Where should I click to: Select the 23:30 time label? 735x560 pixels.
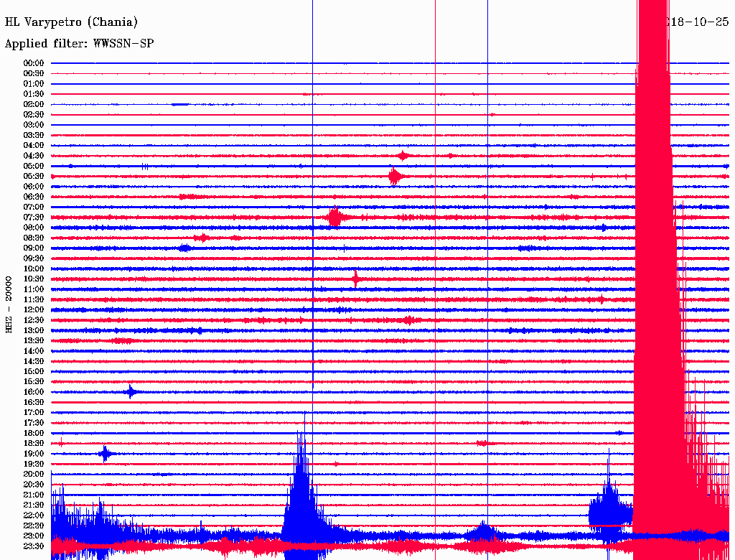point(34,546)
